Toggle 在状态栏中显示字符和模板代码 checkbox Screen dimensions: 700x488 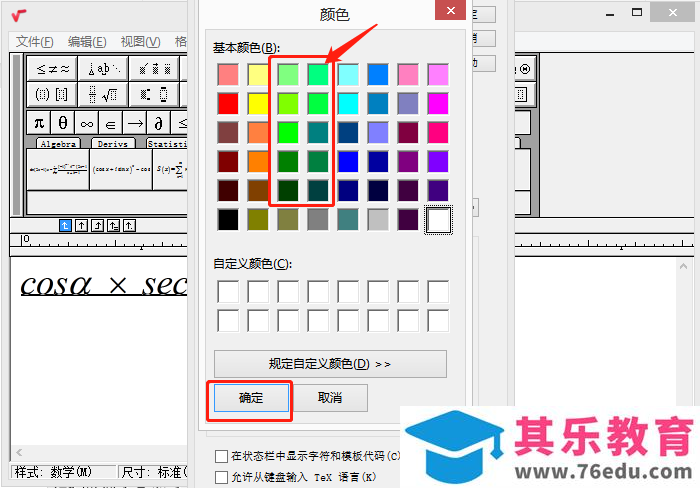pos(221,456)
